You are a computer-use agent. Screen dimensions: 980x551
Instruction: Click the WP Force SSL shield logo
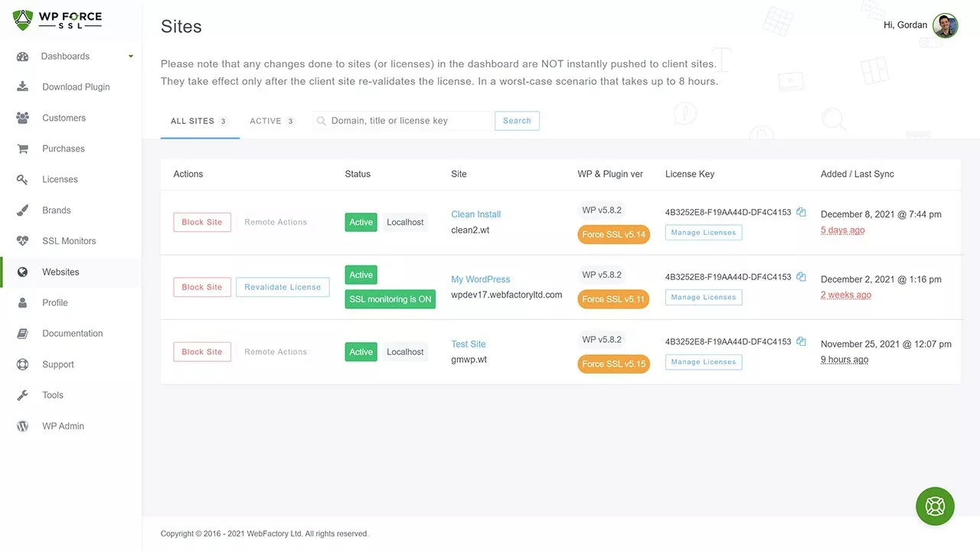24,20
